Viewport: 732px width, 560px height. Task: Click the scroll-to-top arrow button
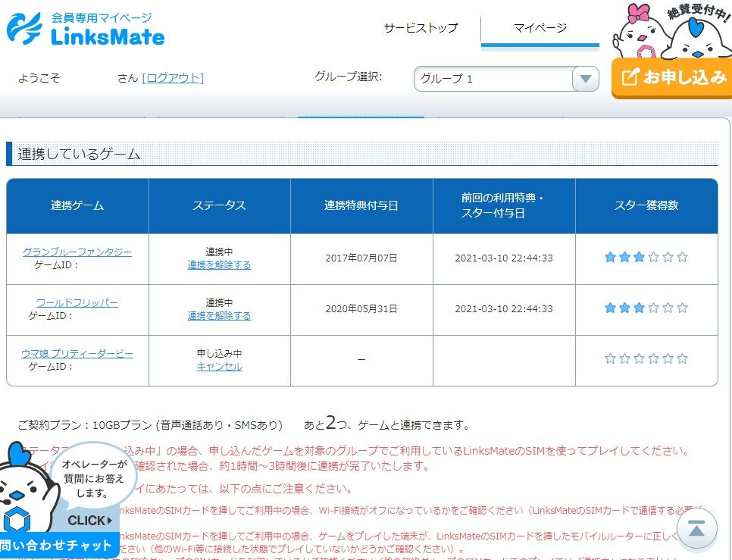696,529
